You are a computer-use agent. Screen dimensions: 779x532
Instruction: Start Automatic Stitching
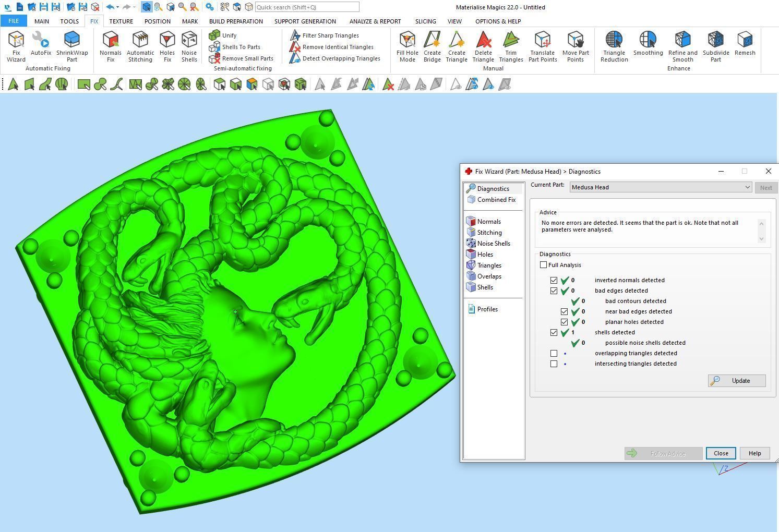(x=140, y=47)
